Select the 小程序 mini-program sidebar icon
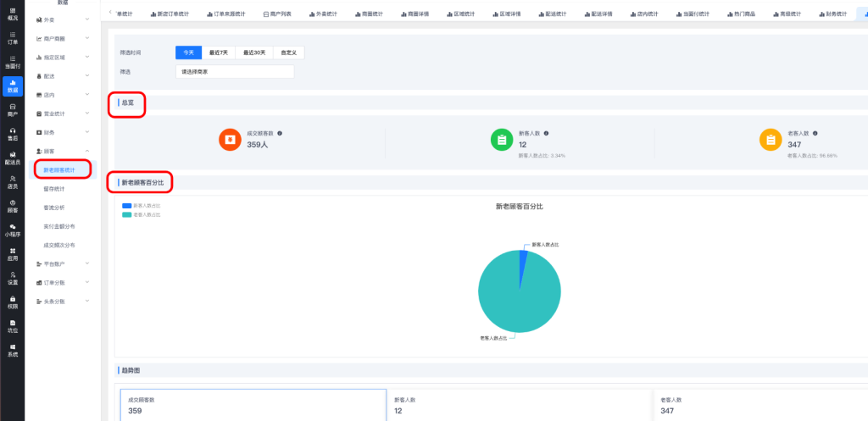The image size is (868, 421). (x=12, y=229)
